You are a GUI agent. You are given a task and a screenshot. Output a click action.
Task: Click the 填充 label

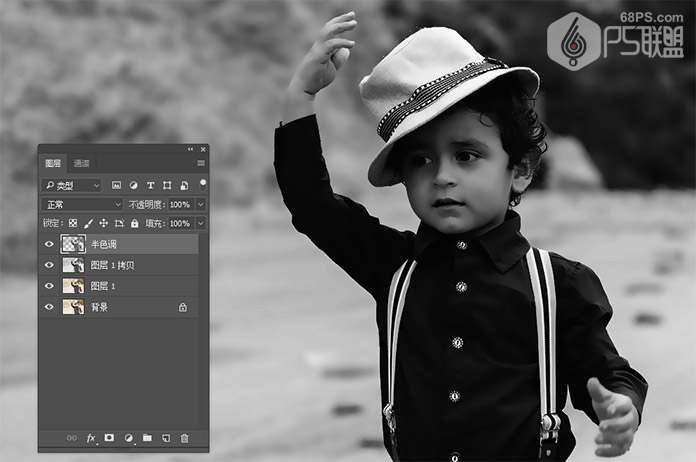click(155, 223)
